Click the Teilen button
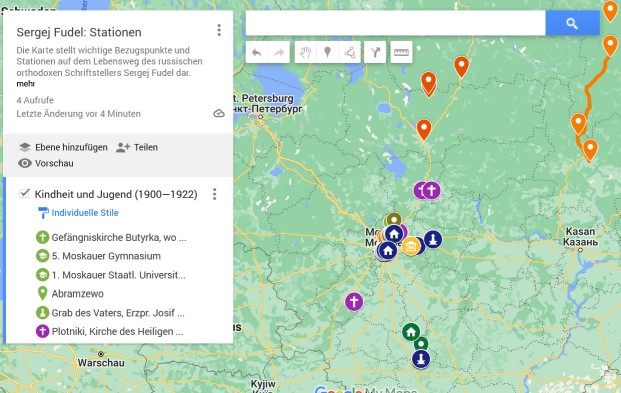This screenshot has height=393, width=621. coord(137,147)
